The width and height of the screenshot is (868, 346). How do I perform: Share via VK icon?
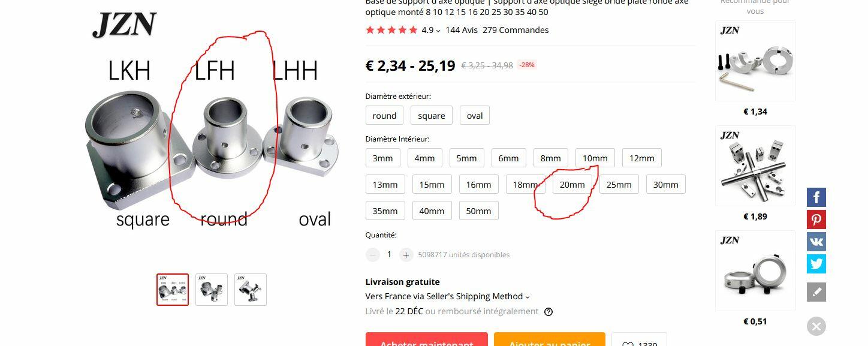(816, 242)
